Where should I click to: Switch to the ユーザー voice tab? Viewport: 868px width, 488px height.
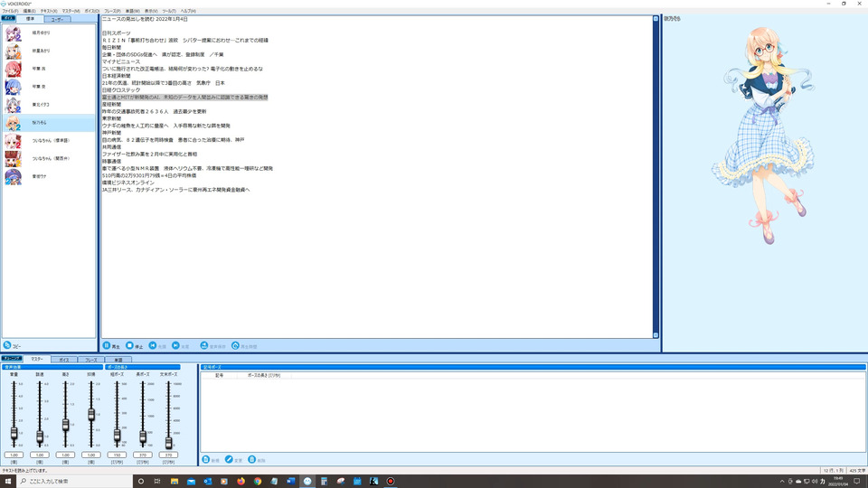coord(57,19)
